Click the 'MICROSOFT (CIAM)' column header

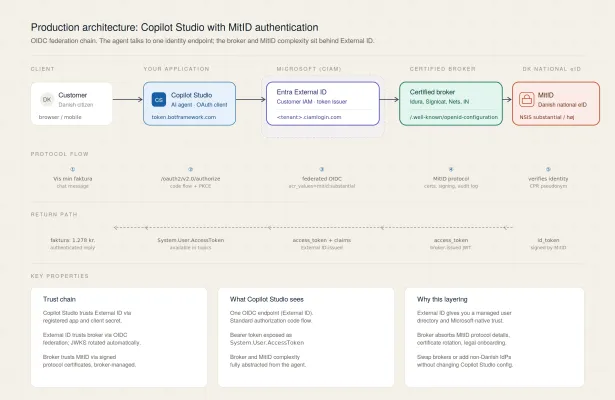click(309, 69)
